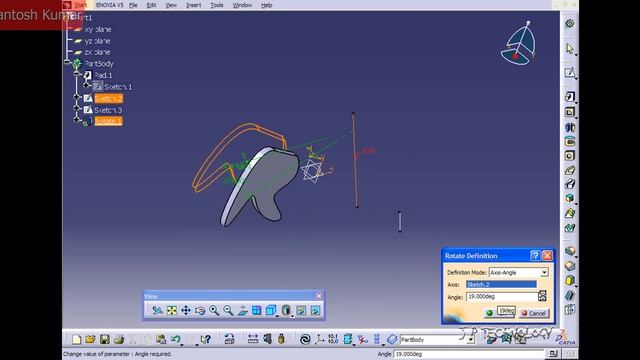
Task: Click the Undo arrow icon
Action: click(176, 339)
